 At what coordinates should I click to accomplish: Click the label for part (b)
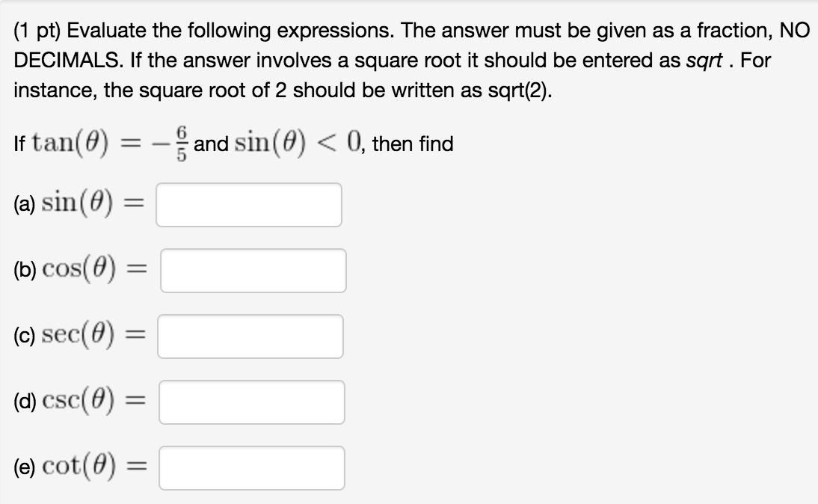click(x=23, y=270)
